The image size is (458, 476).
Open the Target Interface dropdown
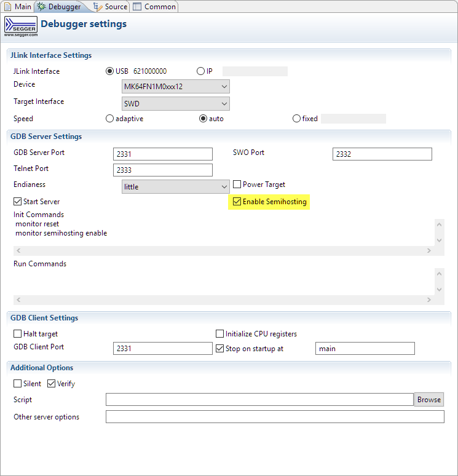pos(176,104)
